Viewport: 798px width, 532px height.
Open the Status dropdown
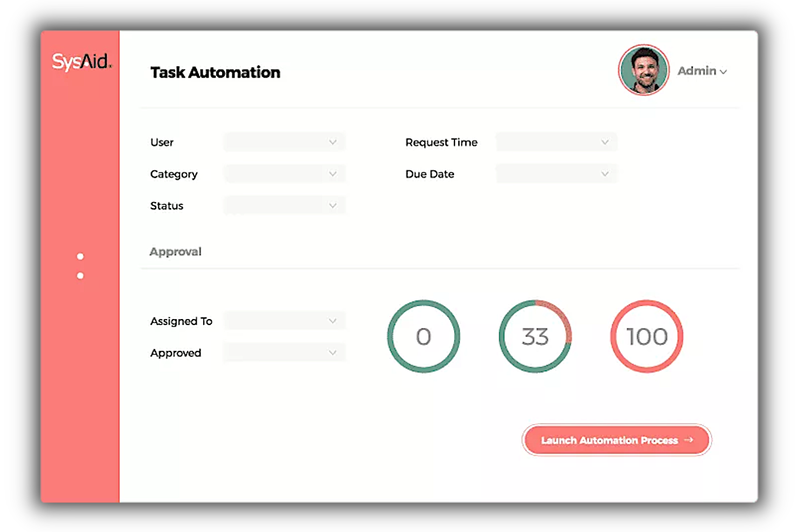[x=284, y=205]
